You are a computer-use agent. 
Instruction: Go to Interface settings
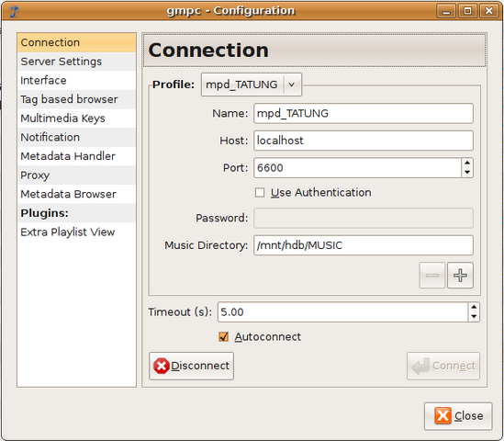(77, 81)
